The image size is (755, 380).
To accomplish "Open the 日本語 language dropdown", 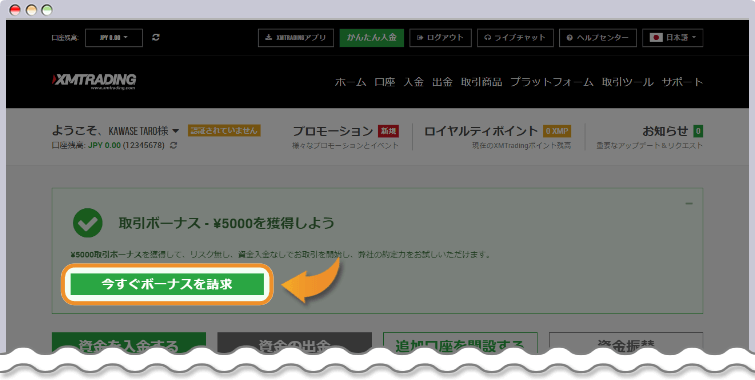I will coord(673,38).
